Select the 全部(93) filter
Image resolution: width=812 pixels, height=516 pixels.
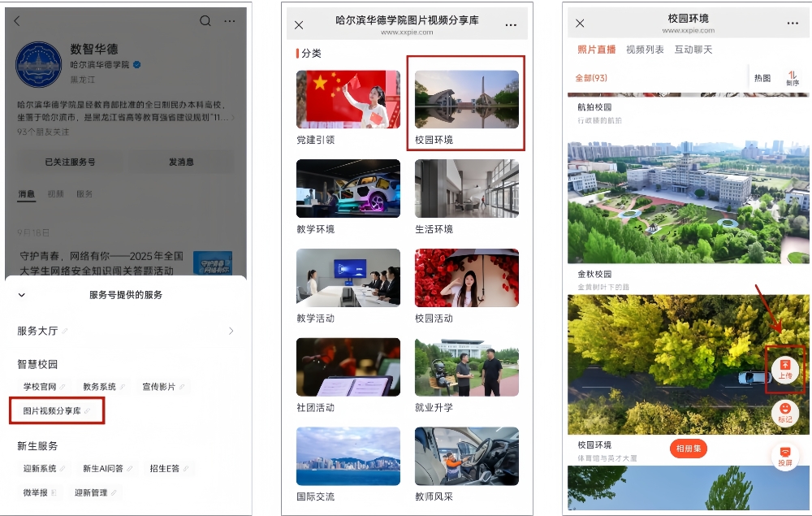pos(591,78)
